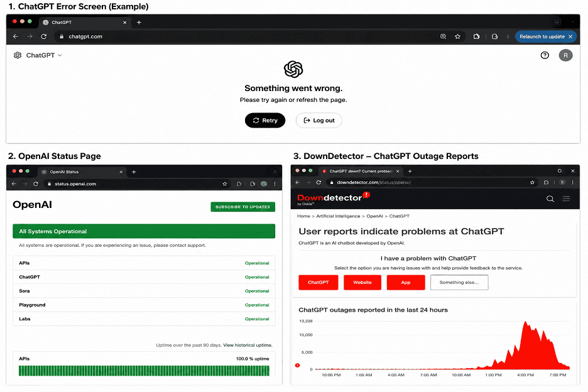Expand the Labs component row
Image resolution: width=588 pixels, height=392 pixels.
point(144,318)
